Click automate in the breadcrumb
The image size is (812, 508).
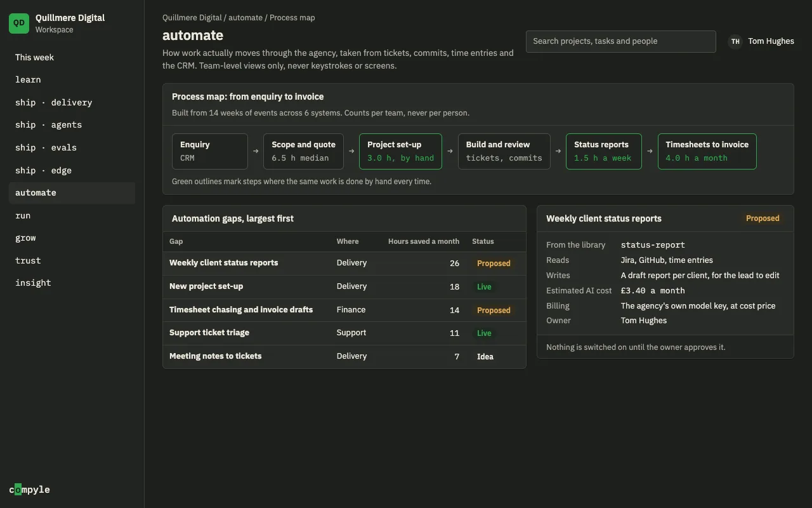click(x=245, y=18)
